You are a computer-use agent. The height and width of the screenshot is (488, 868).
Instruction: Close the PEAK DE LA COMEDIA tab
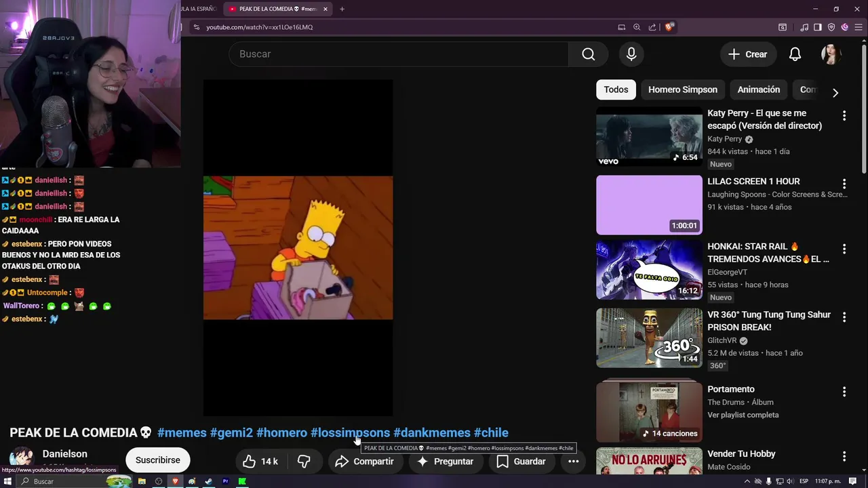coord(325,9)
